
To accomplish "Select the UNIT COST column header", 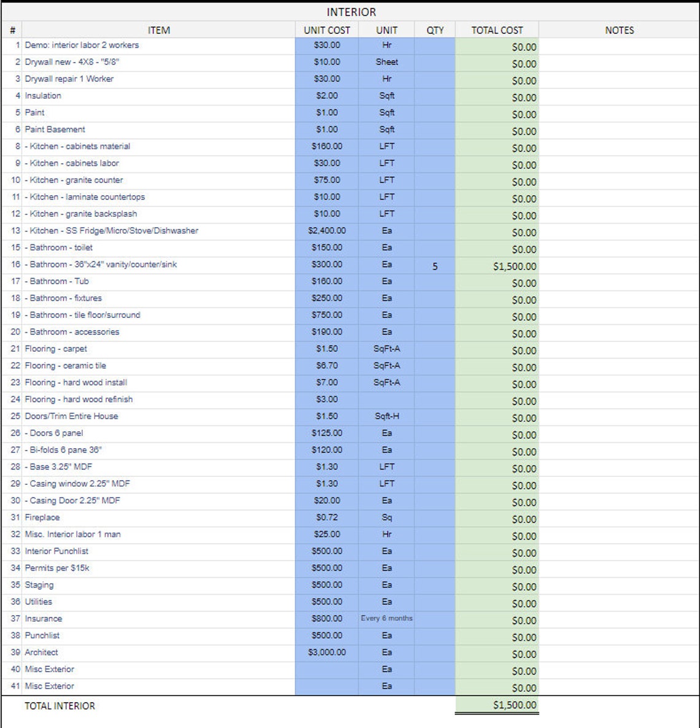I will 325,29.
